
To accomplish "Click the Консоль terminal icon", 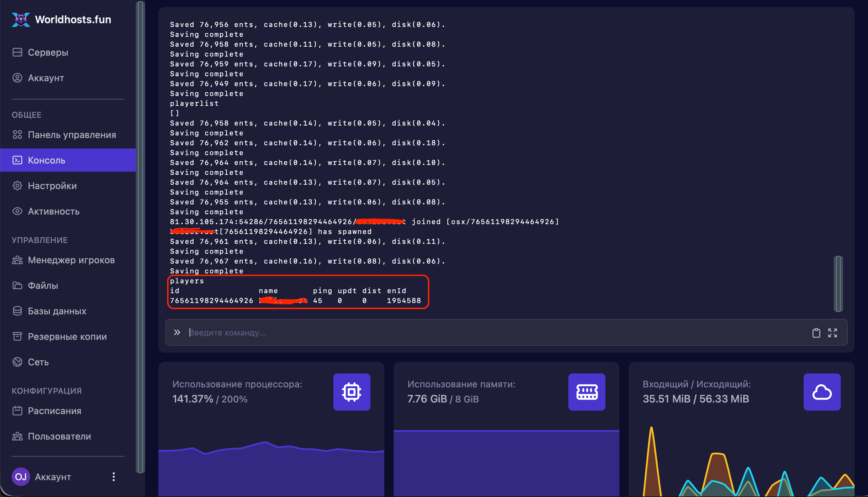I will click(x=17, y=160).
